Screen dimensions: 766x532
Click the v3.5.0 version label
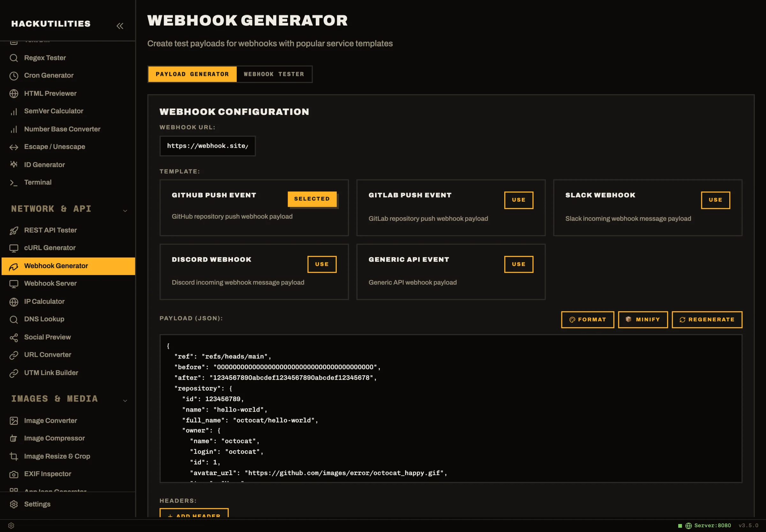[x=748, y=526]
